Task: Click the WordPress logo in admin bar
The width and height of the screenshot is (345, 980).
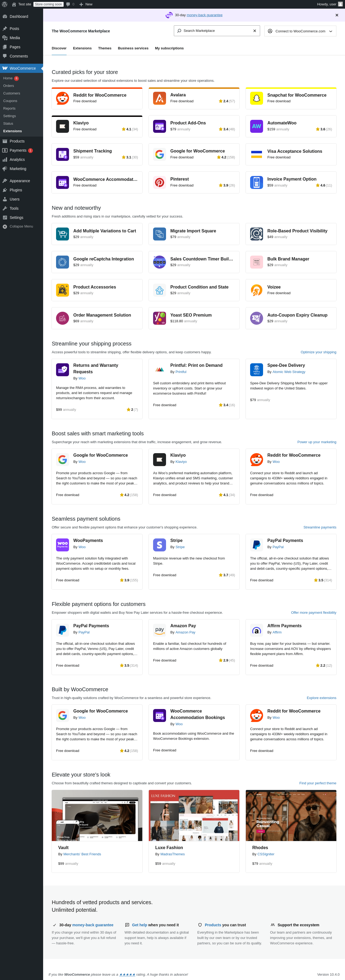Action: coord(5,4)
